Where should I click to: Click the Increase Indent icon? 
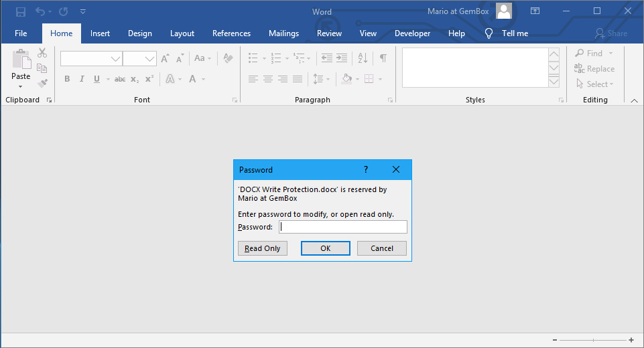(342, 58)
